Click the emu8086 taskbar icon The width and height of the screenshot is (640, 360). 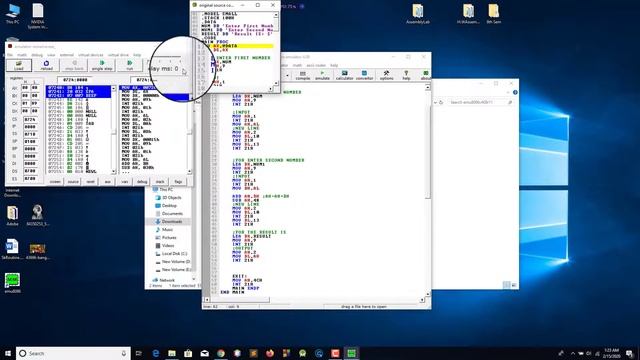coord(351,353)
